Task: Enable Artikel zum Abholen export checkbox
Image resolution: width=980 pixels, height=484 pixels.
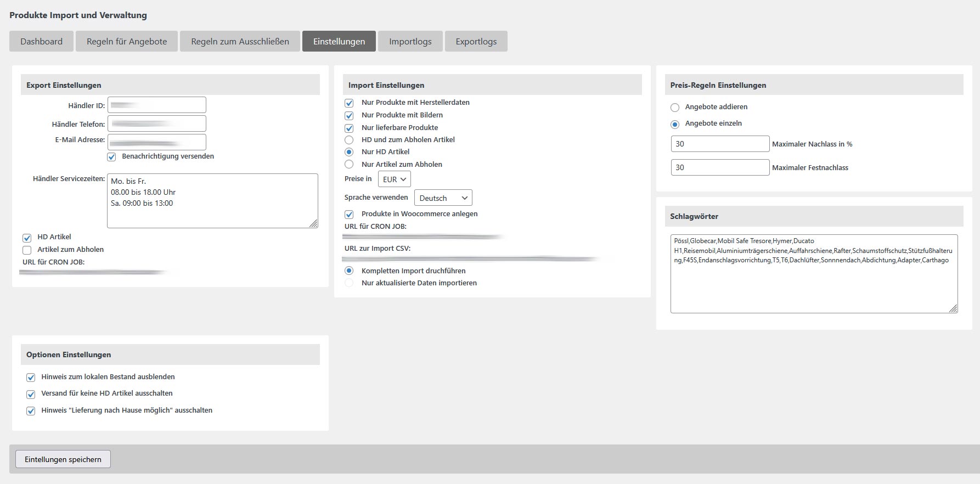Action: (x=27, y=250)
